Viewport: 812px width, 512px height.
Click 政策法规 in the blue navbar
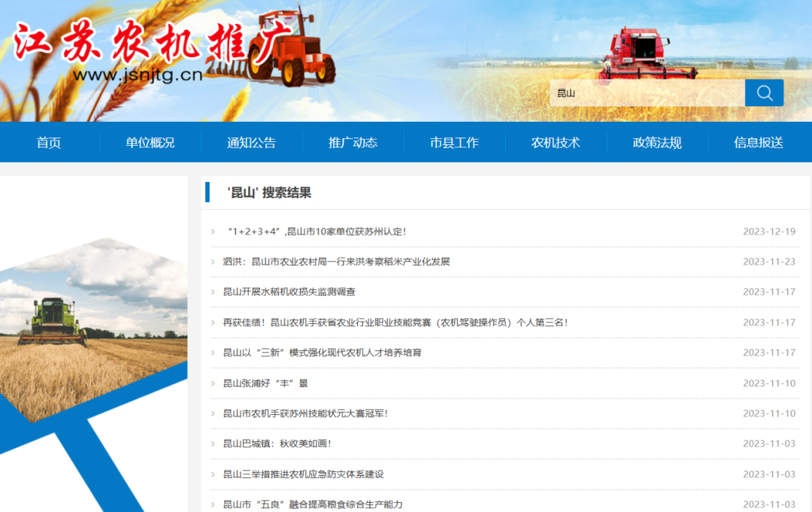coord(657,143)
